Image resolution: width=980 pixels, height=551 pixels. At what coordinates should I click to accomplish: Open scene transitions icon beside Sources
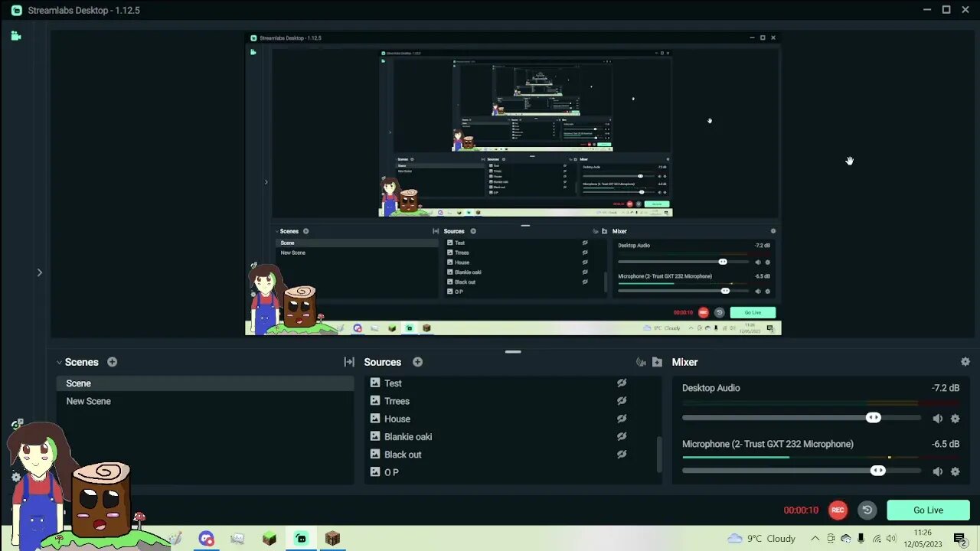pos(349,362)
